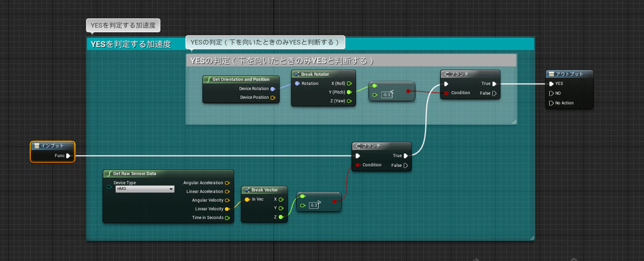Screen dimensions: 644x261
Task: Click the Time in Seconds output pin
Action: point(227,217)
